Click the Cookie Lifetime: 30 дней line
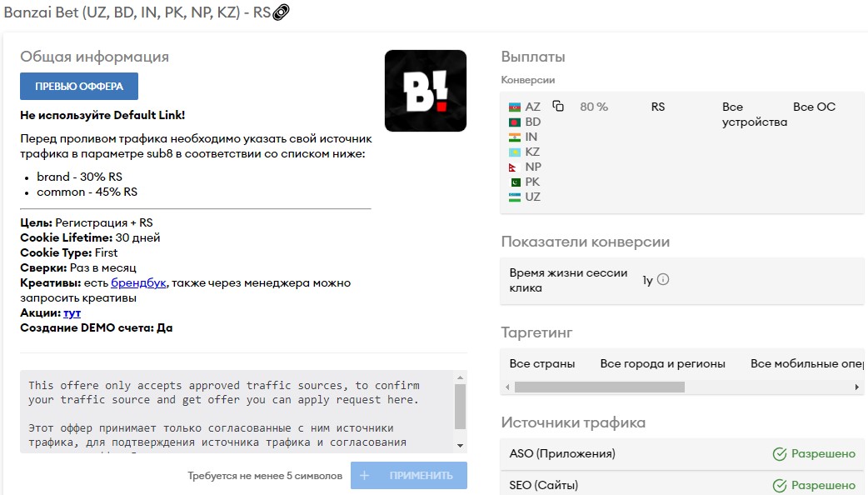868x495 pixels. [x=90, y=237]
